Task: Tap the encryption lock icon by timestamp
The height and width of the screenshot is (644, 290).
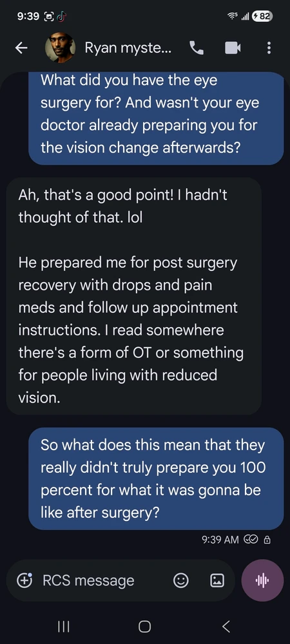Action: [267, 540]
